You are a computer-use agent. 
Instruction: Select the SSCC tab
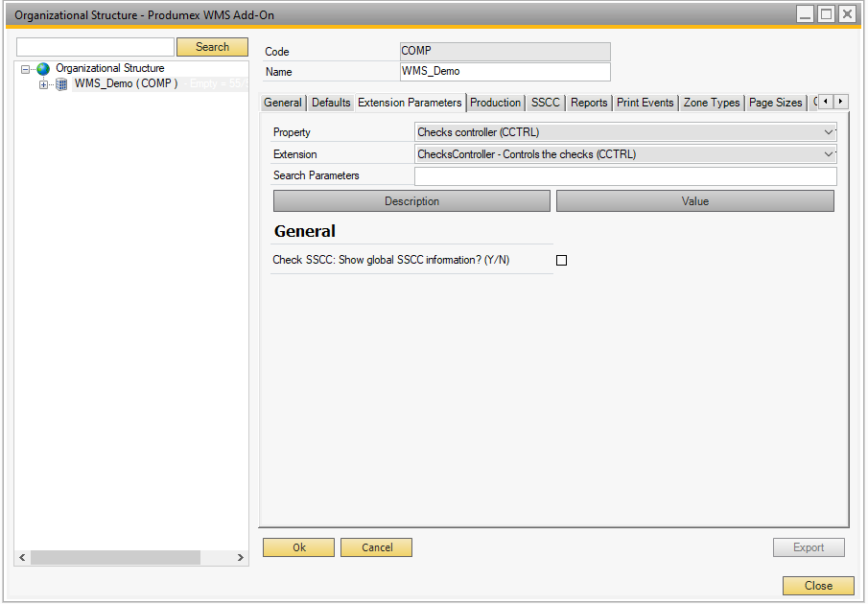[x=545, y=103]
